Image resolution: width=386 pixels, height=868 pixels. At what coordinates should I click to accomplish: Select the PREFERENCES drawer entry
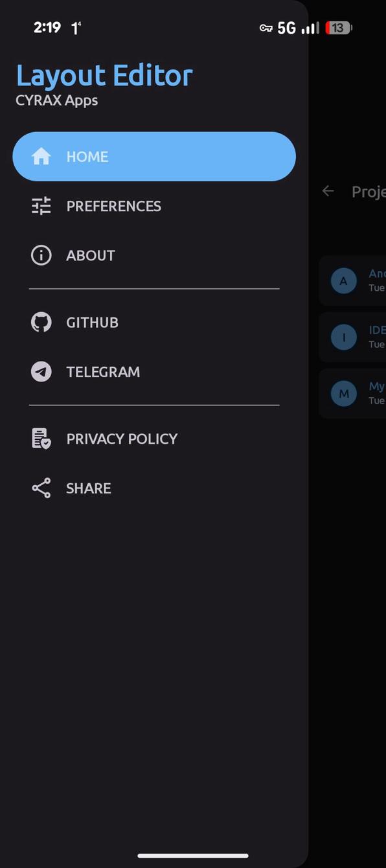coord(114,206)
